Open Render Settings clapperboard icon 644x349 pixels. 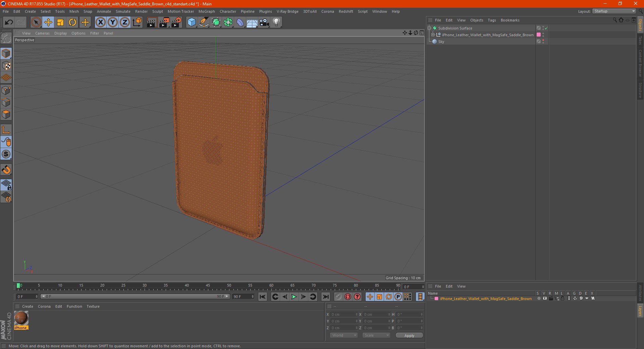[x=176, y=22]
